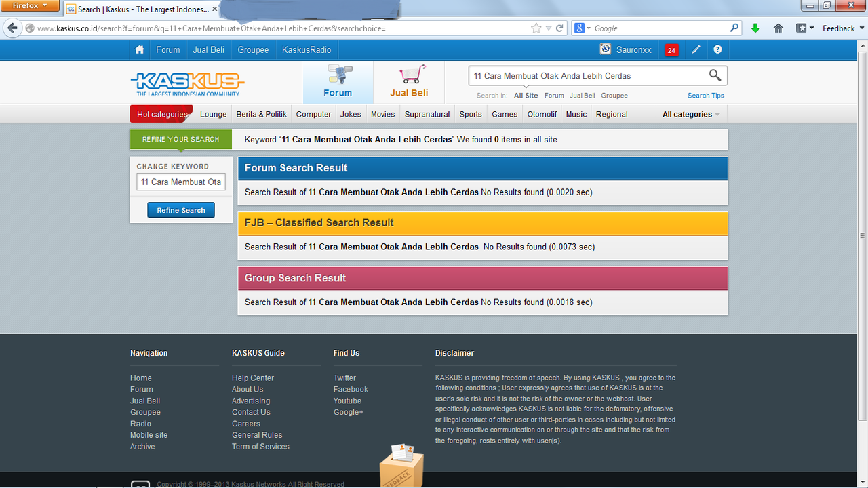
Task: Set search scope to Groupee
Action: tap(614, 96)
